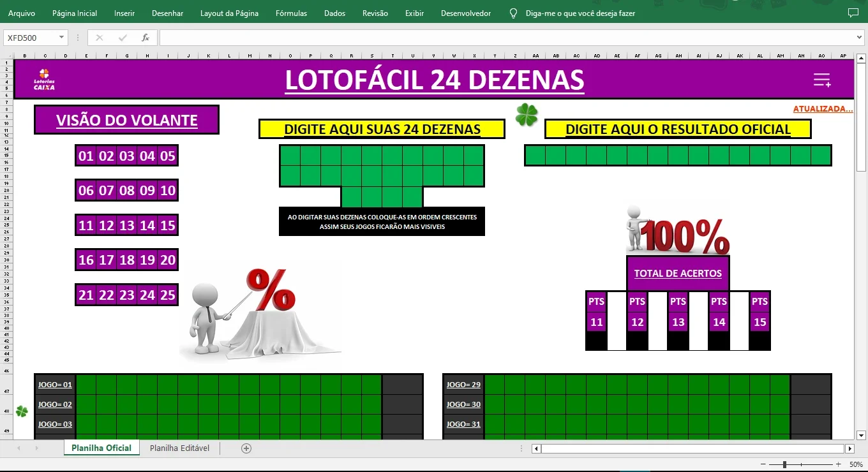Screen dimensions: 868x472
Task: Open the Desenhar ribbon tab
Action: pyautogui.click(x=167, y=13)
